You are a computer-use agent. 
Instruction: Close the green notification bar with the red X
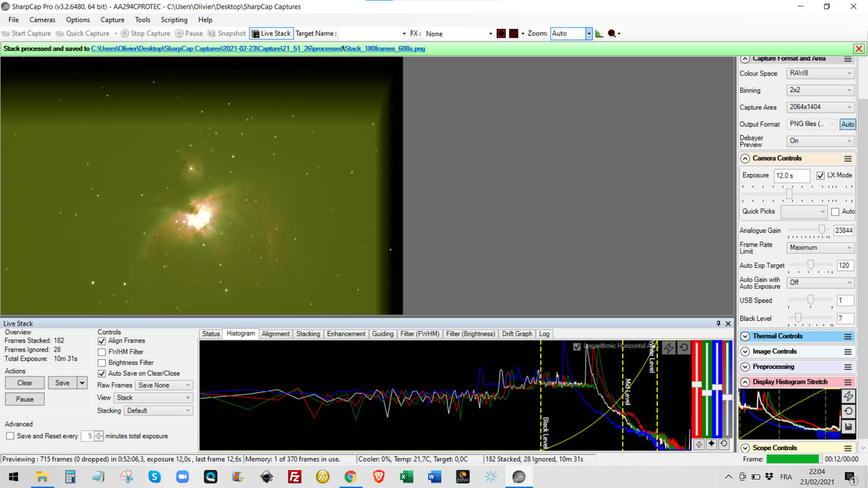pyautogui.click(x=859, y=49)
